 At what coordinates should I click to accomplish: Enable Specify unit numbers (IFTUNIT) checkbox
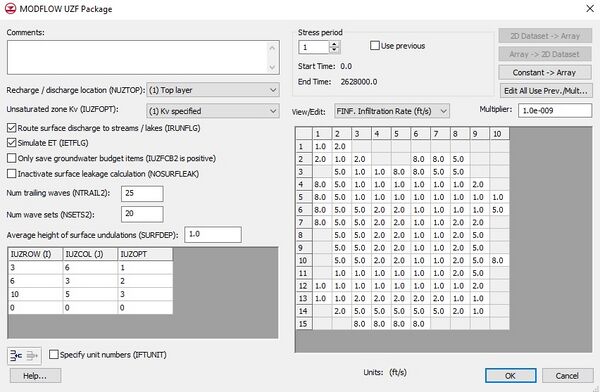coord(54,354)
